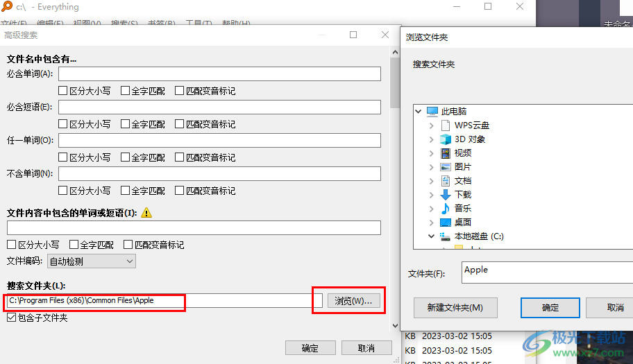Viewport: 633px width, 364px height.
Task: Enable 全字匹配 for file content search
Action: 74,244
